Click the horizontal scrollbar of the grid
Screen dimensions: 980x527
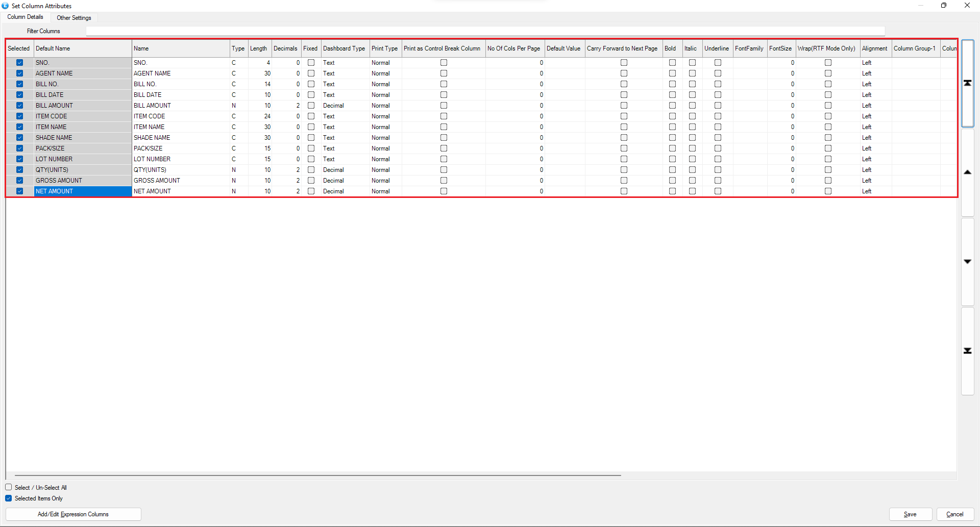pyautogui.click(x=317, y=475)
